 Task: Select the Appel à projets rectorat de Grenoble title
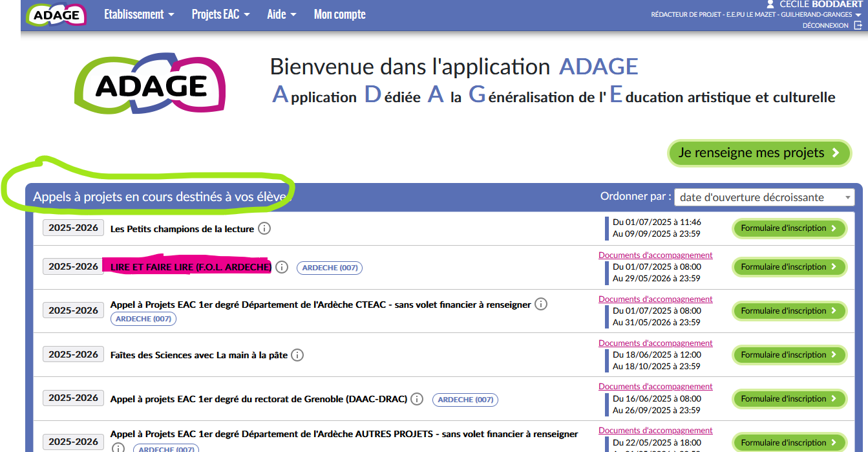pyautogui.click(x=259, y=399)
